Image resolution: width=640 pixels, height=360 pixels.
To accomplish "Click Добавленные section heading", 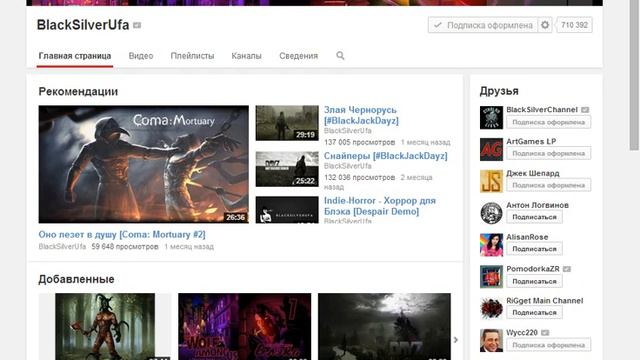I will [x=76, y=279].
